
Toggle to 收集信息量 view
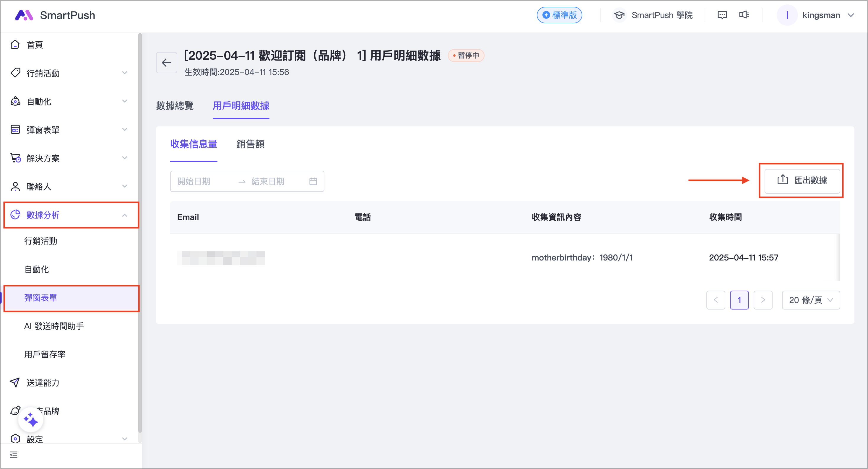[x=194, y=144]
